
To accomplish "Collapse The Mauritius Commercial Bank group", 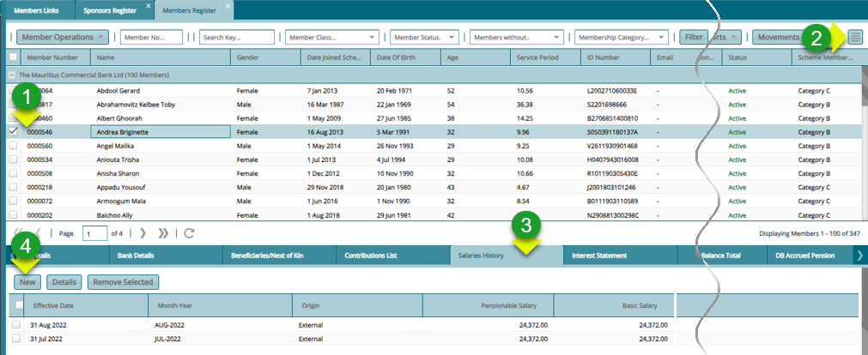I will 12,75.
